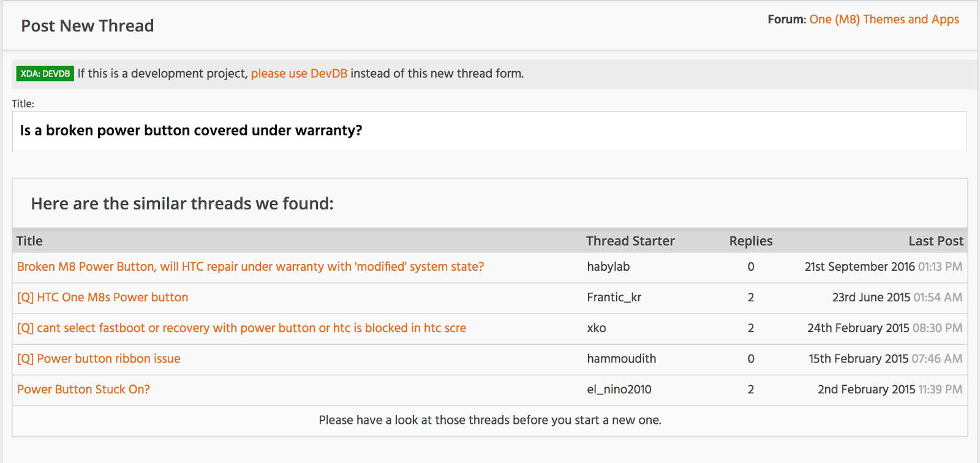Viewport: 980px width, 463px height.
Task: Click the Thread Starter column header
Action: pos(630,241)
